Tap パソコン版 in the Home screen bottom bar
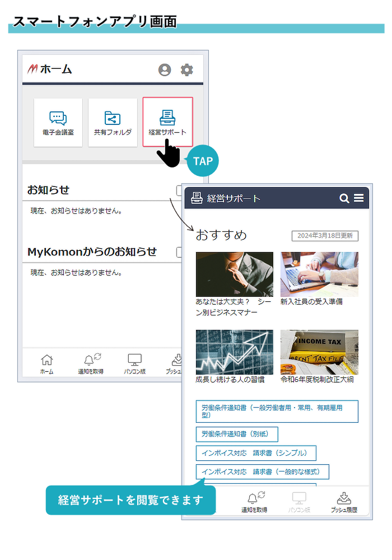The image size is (392, 560). (x=134, y=363)
